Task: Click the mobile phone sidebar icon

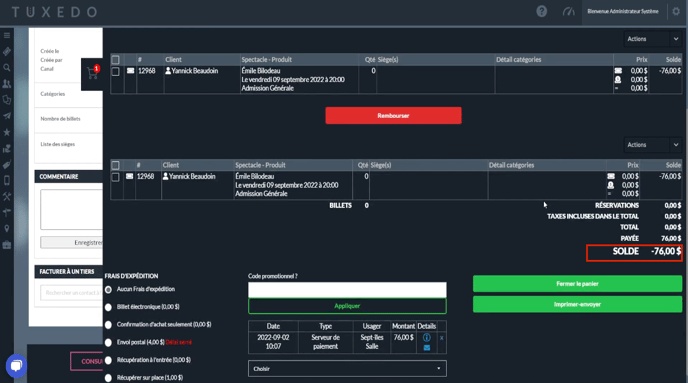Action: [x=7, y=180]
